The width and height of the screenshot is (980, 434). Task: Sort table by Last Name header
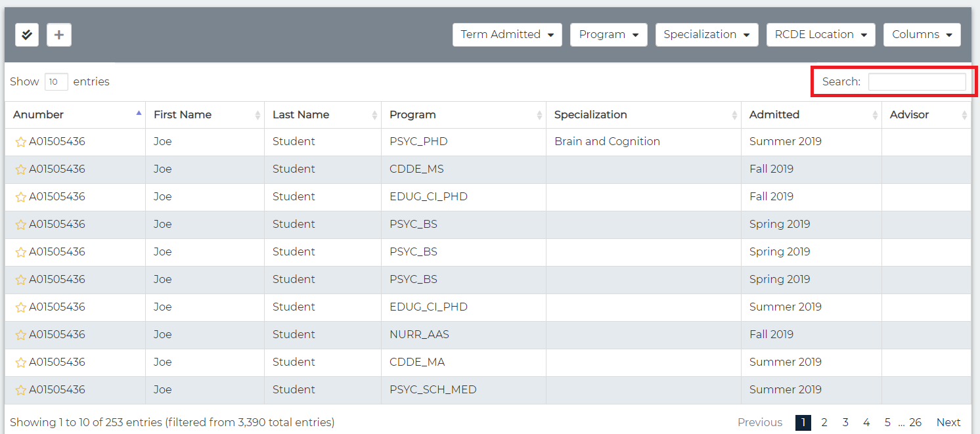(x=301, y=115)
